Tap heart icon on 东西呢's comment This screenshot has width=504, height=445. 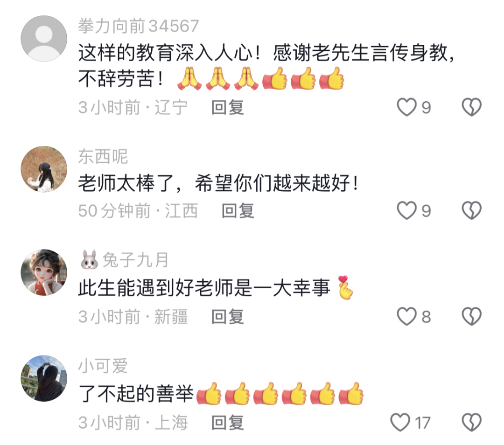pyautogui.click(x=406, y=210)
